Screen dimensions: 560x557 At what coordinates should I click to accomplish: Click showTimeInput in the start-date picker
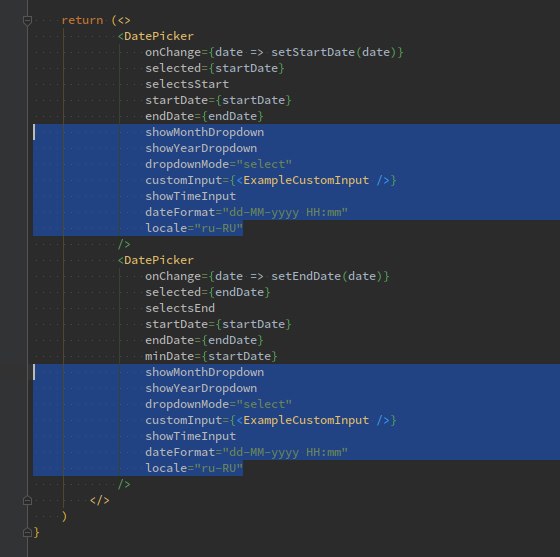(191, 196)
